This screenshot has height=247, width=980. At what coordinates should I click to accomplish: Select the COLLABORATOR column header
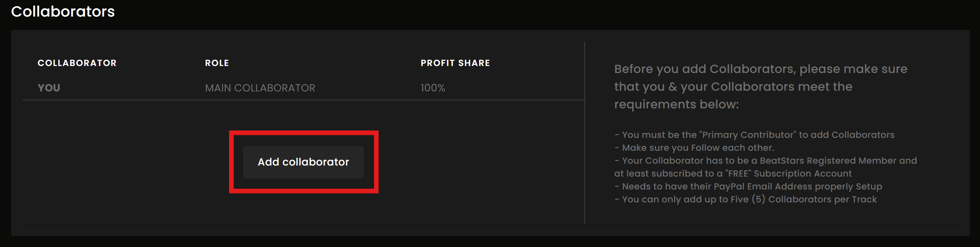coord(77,63)
